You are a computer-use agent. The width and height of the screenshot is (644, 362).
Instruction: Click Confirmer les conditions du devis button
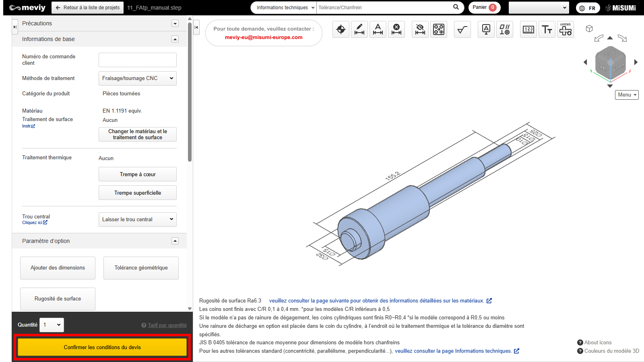tap(102, 347)
